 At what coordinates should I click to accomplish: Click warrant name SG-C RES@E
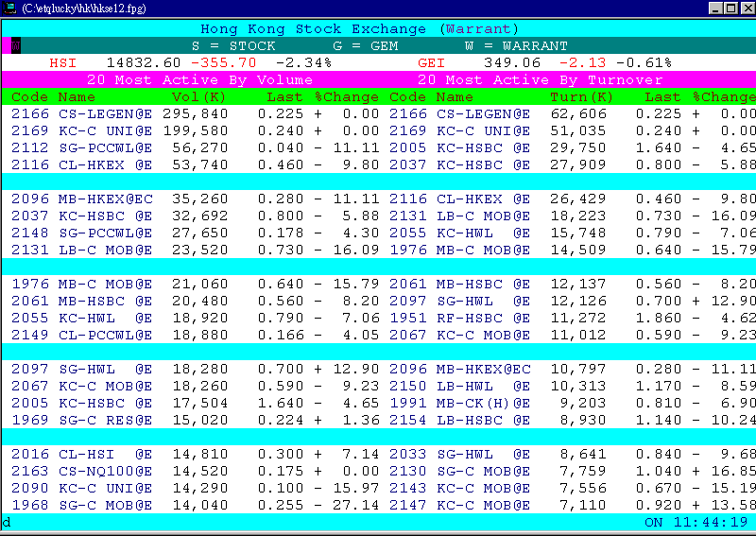pyautogui.click(x=105, y=421)
